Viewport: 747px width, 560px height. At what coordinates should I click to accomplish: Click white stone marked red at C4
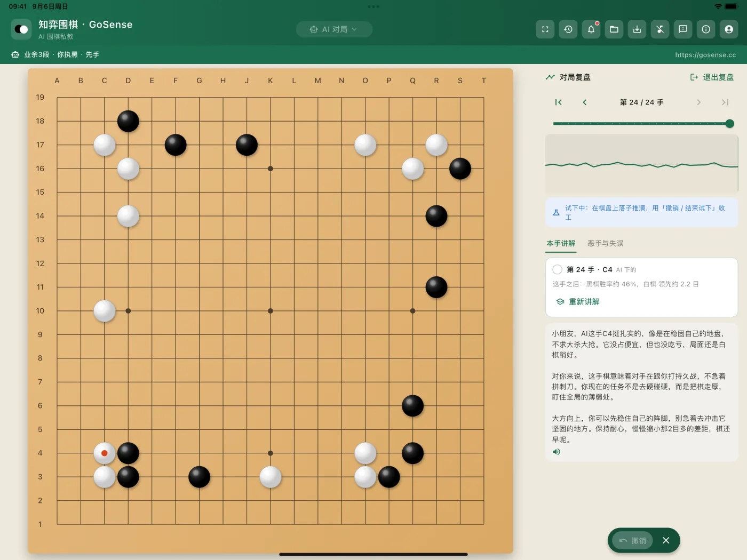click(105, 453)
